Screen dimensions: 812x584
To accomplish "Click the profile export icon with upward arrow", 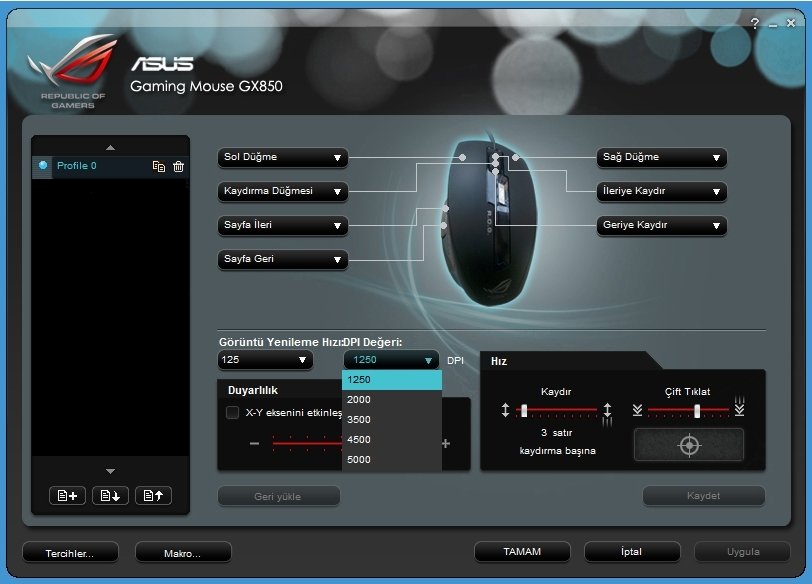I will 153,495.
